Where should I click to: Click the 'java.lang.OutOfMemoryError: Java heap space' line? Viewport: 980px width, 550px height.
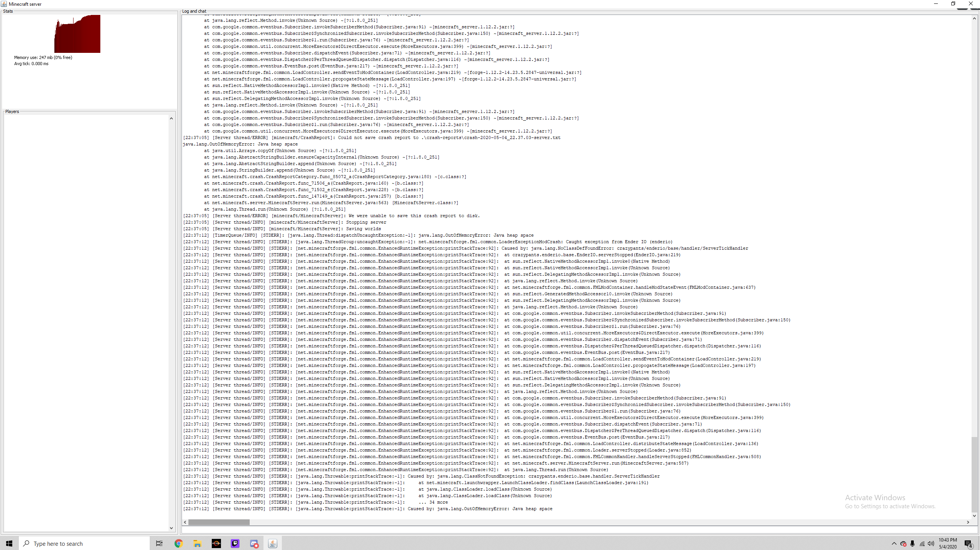(x=240, y=144)
